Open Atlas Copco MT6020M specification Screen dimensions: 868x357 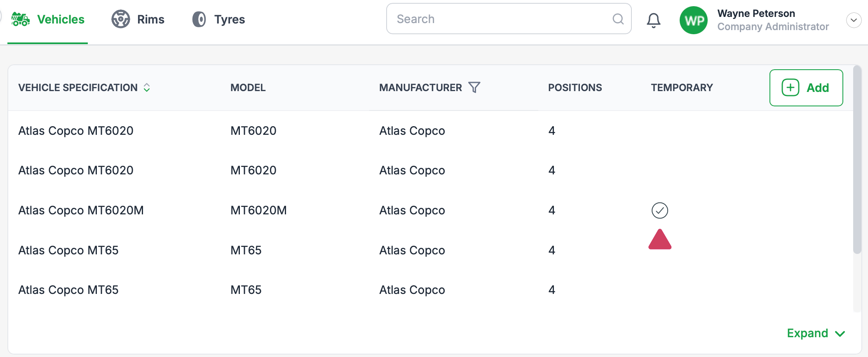(81, 210)
